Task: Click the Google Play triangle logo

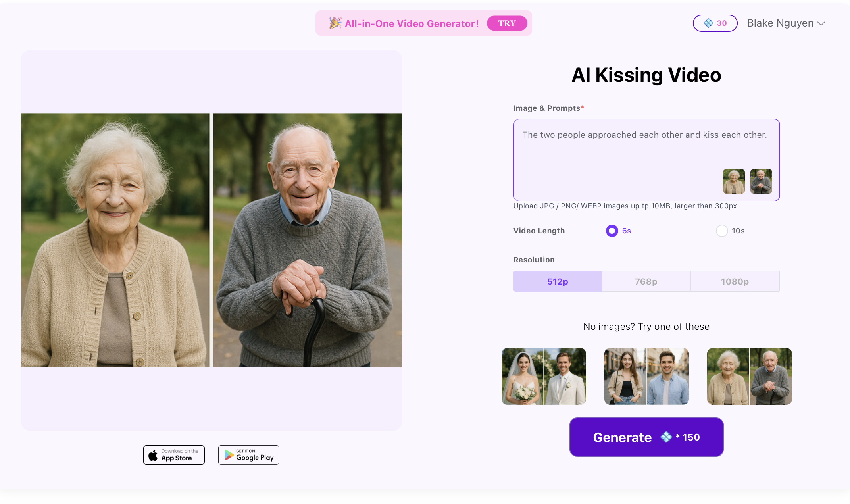Action: pyautogui.click(x=229, y=455)
